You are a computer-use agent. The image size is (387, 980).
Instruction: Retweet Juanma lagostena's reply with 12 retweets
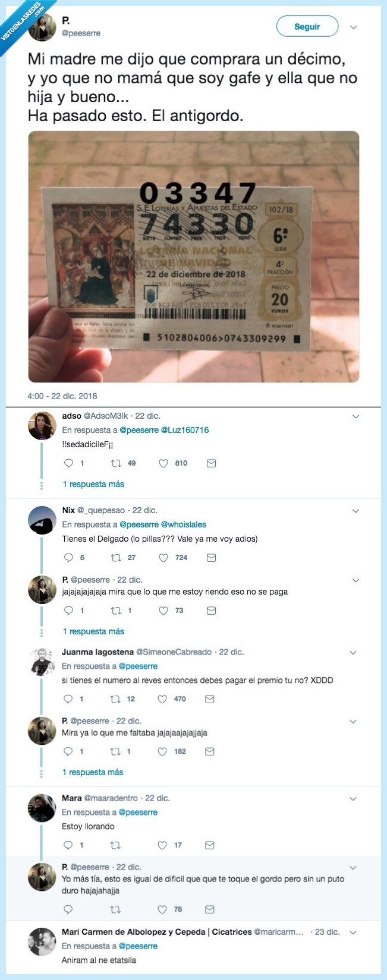[115, 699]
